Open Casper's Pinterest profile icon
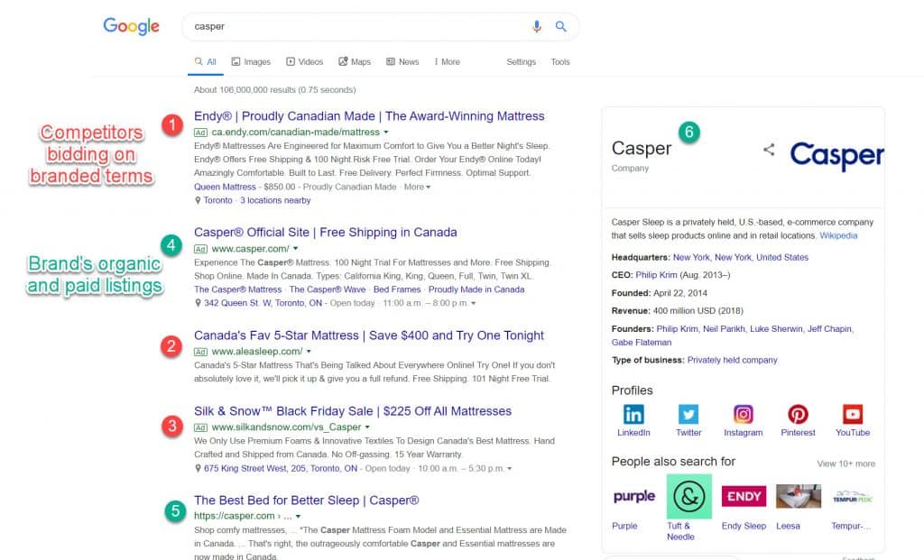The width and height of the screenshot is (924, 560). (798, 415)
